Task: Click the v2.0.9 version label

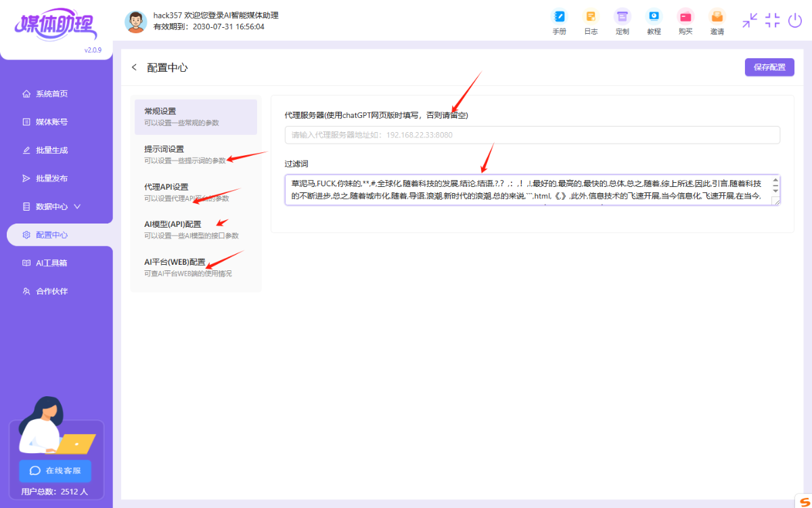Action: click(93, 50)
